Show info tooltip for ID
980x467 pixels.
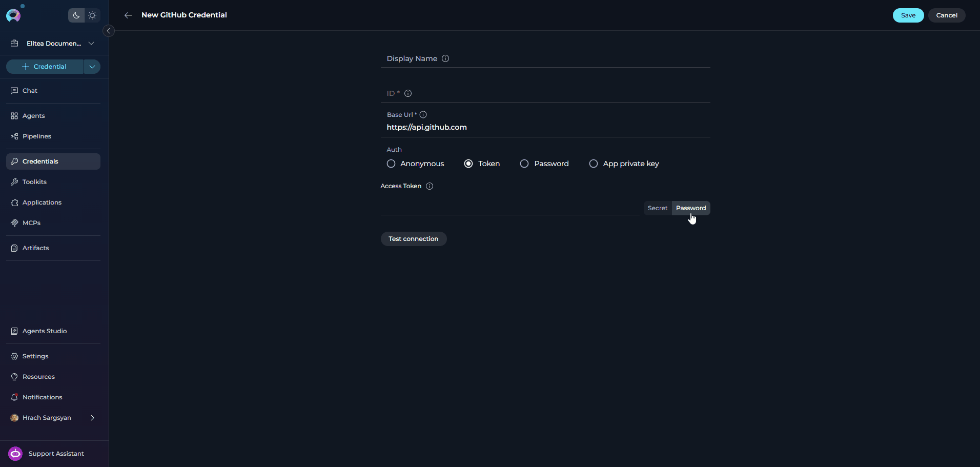[x=408, y=93]
